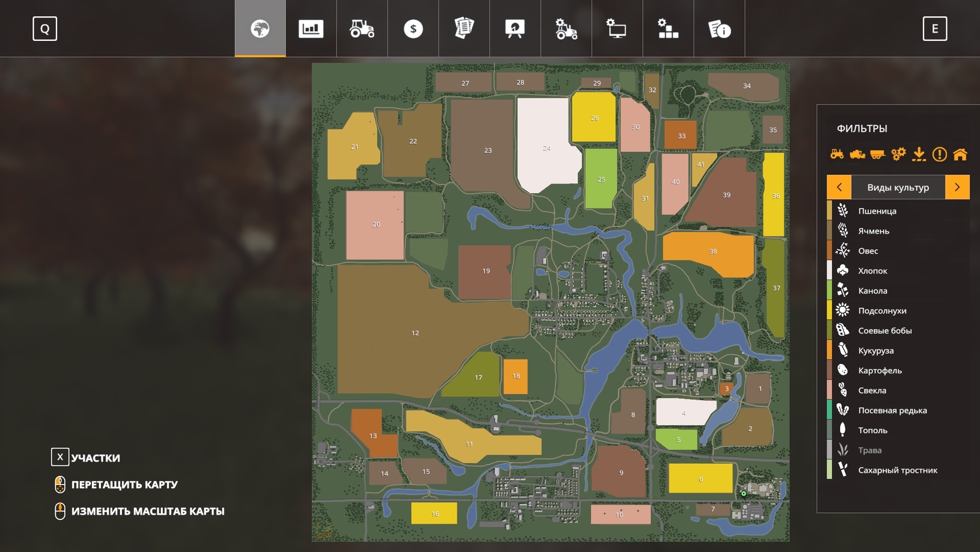Click Виды культур category selector

(898, 187)
